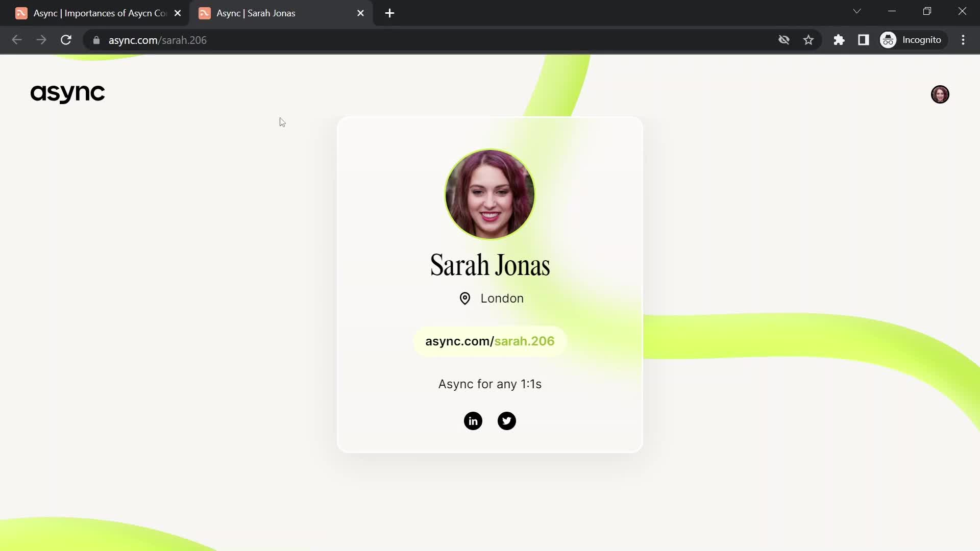Image resolution: width=980 pixels, height=551 pixels.
Task: Bookmark this page with the star icon
Action: [808, 40]
